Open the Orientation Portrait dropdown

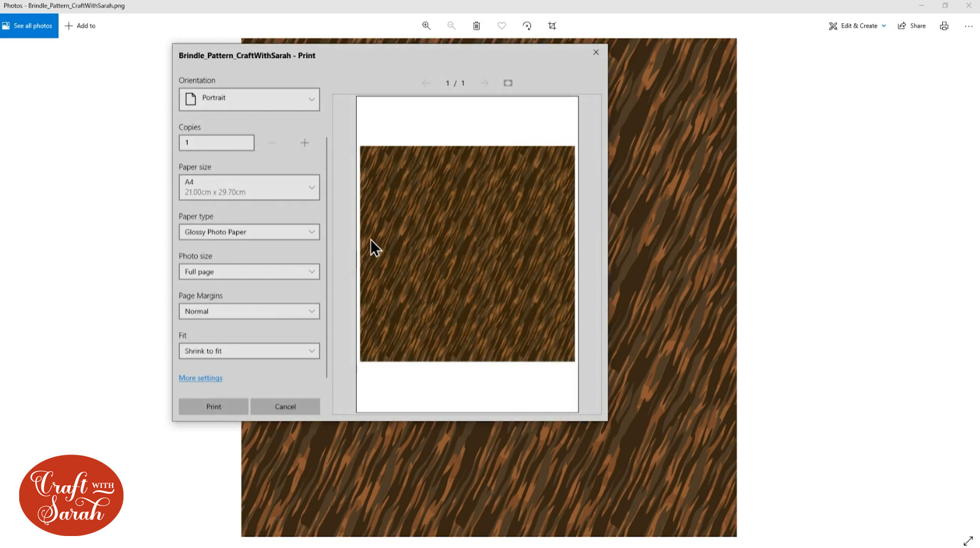click(249, 99)
